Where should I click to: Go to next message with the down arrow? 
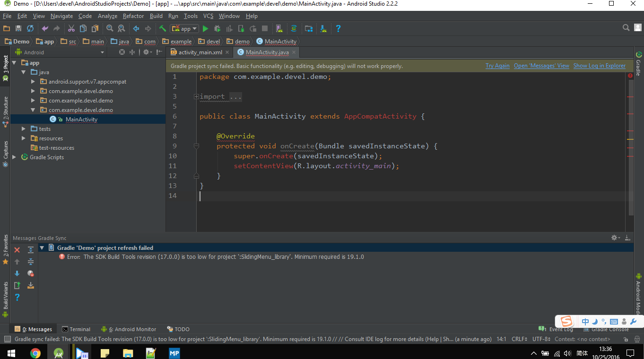(17, 274)
